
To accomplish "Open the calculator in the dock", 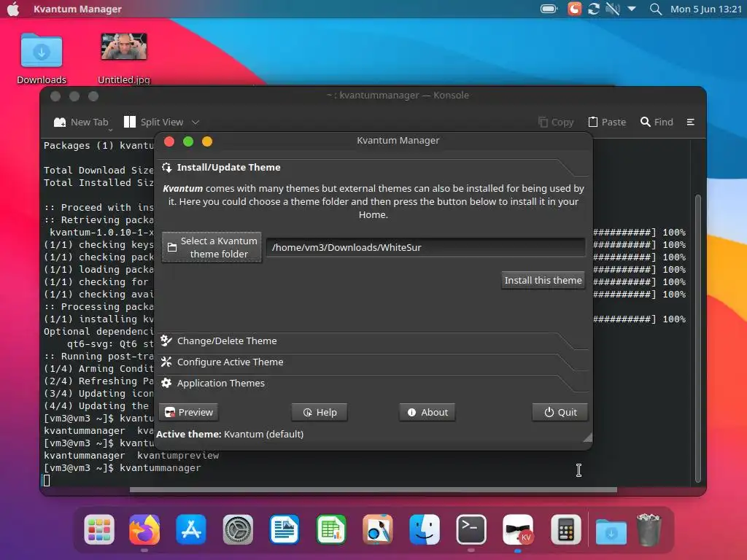I will click(565, 529).
